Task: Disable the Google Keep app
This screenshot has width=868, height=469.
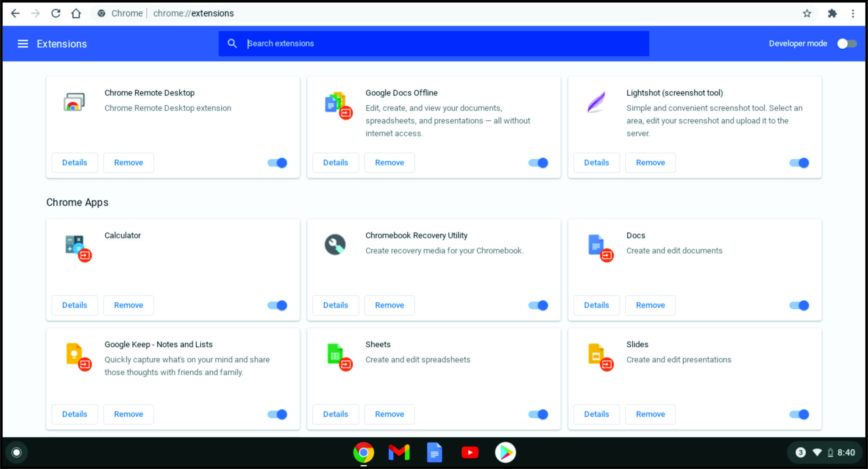Action: (276, 414)
